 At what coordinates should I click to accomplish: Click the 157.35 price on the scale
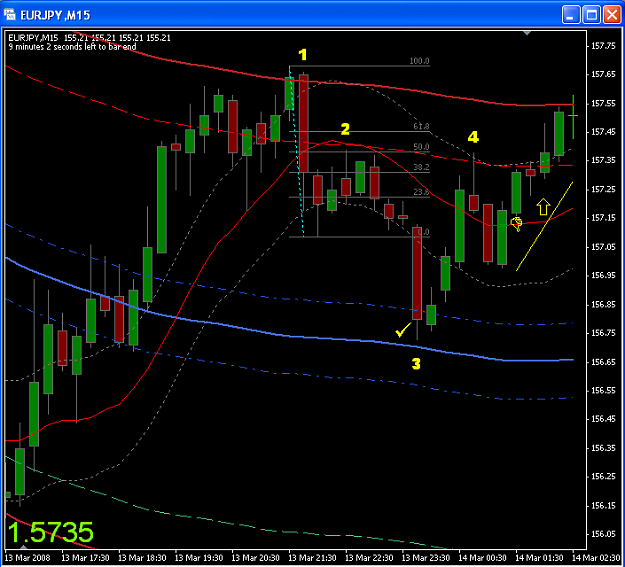click(x=603, y=160)
